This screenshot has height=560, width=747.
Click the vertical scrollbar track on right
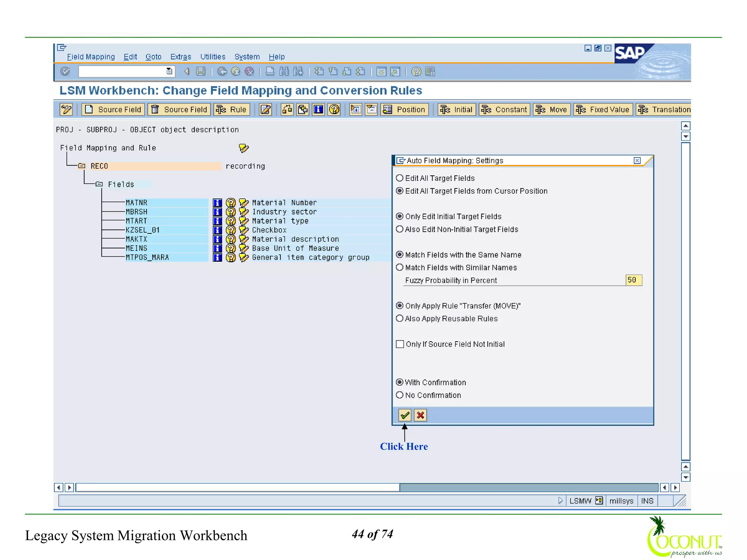[x=686, y=301]
